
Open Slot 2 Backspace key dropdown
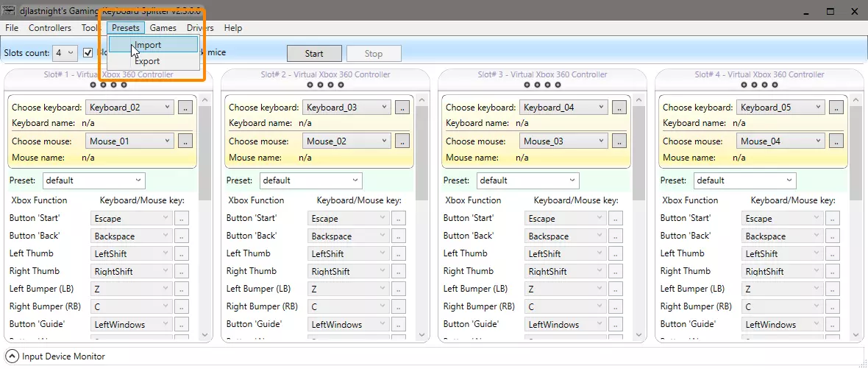point(348,236)
